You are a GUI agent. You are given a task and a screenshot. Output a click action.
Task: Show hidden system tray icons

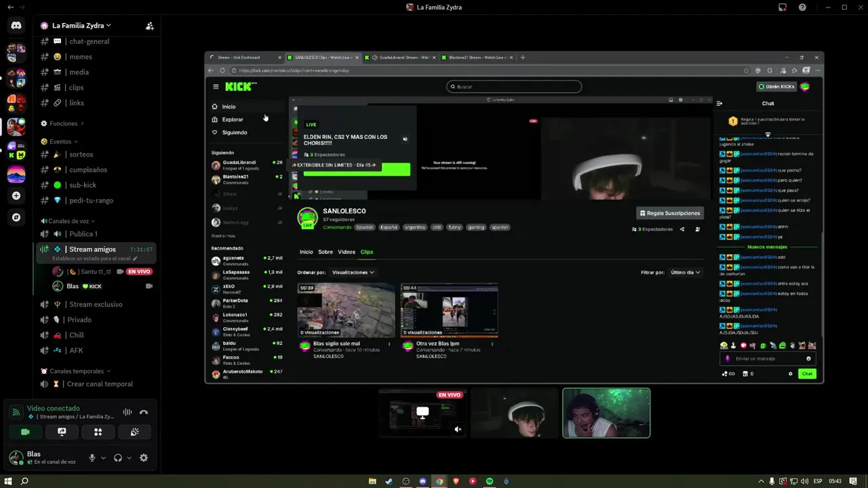760,481
